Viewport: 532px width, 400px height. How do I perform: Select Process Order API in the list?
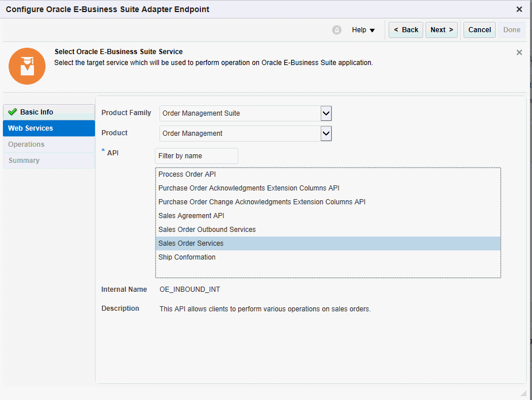pyautogui.click(x=328, y=174)
